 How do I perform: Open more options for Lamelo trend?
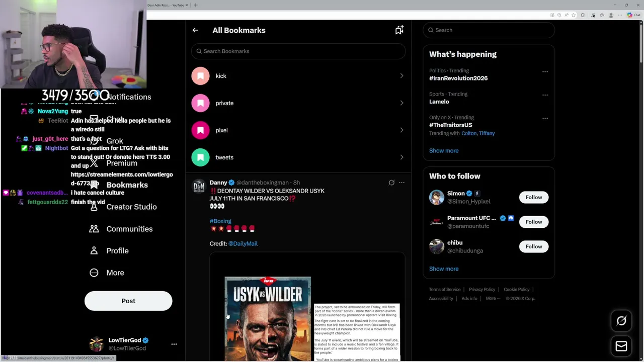click(545, 95)
